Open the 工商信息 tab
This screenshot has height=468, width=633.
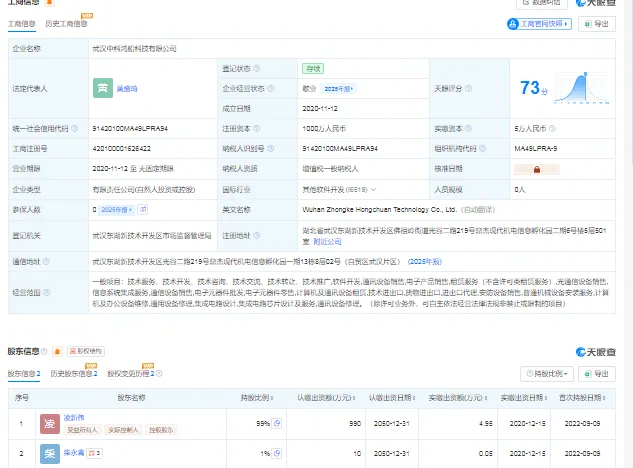click(x=21, y=24)
